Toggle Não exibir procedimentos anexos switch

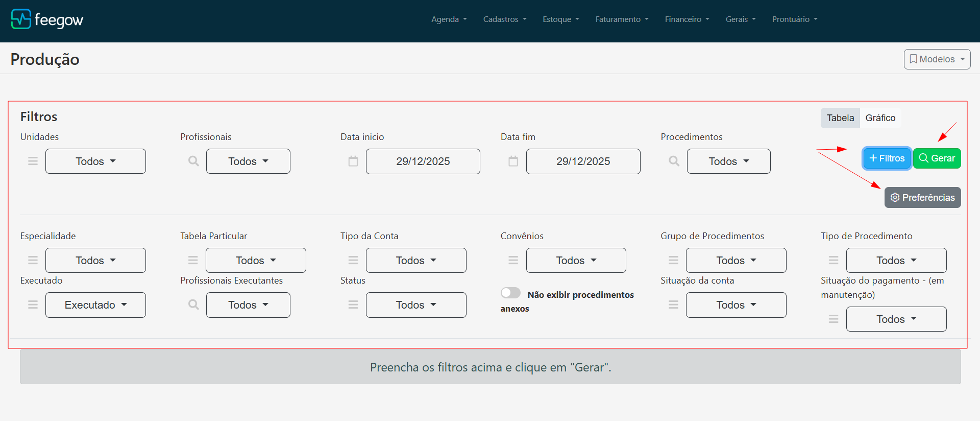[510, 293]
